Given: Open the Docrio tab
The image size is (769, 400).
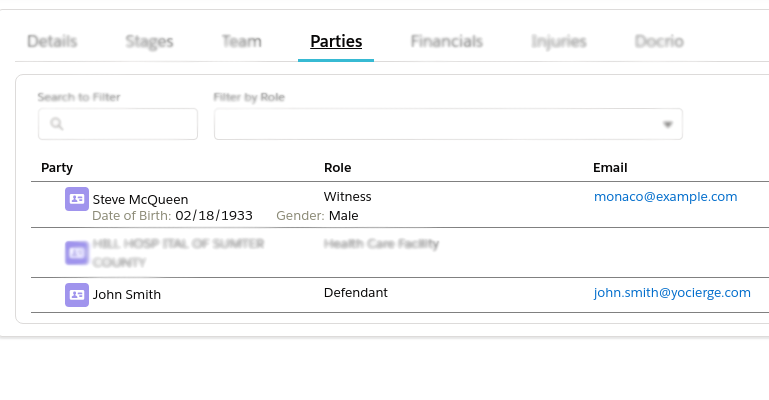Looking at the screenshot, I should click(x=659, y=42).
